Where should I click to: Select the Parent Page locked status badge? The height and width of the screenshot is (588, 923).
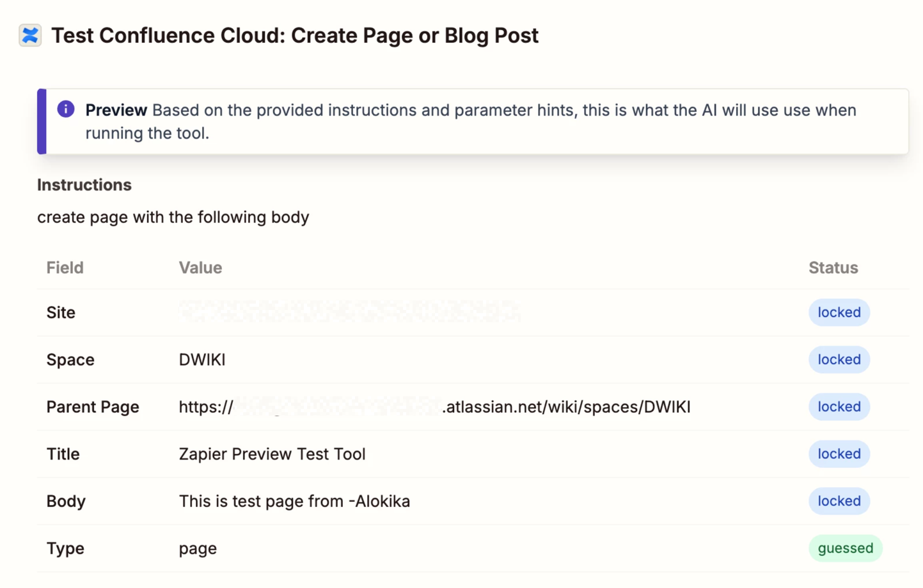(839, 407)
